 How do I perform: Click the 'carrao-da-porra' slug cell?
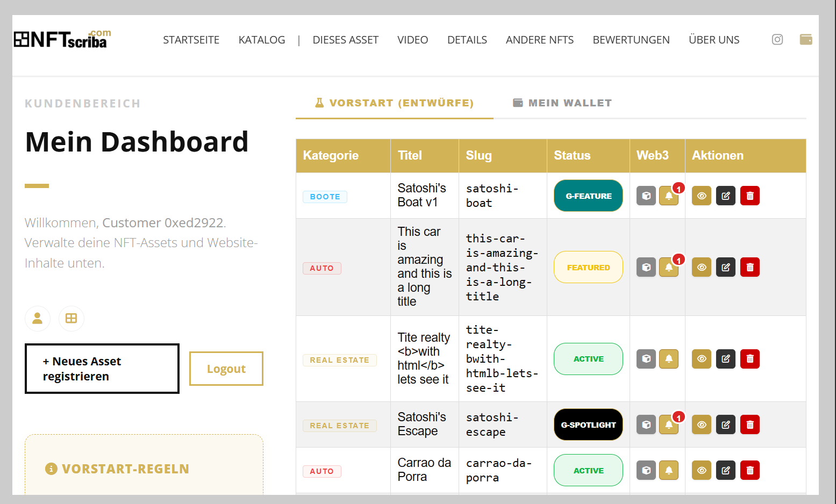pos(503,470)
